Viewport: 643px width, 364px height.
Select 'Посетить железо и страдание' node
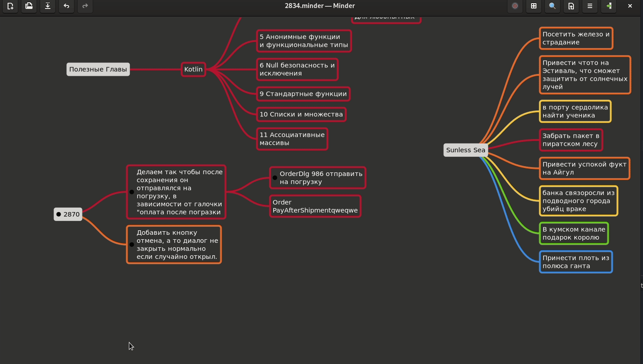tap(576, 38)
